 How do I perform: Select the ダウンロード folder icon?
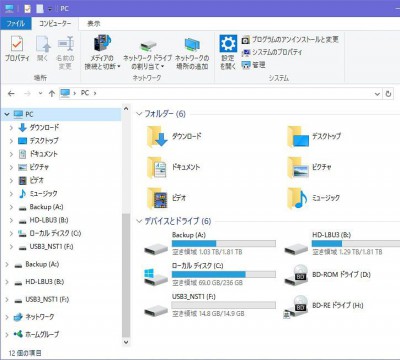pyautogui.click(x=157, y=137)
